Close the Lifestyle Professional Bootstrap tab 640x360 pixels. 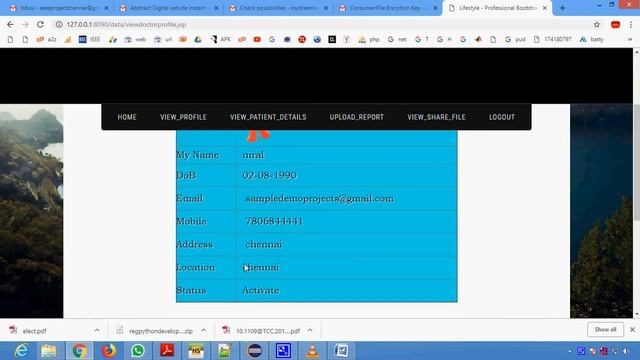pyautogui.click(x=544, y=8)
